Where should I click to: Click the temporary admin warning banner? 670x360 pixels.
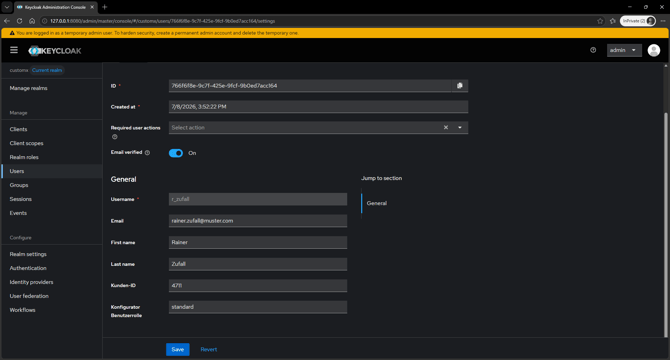click(335, 33)
